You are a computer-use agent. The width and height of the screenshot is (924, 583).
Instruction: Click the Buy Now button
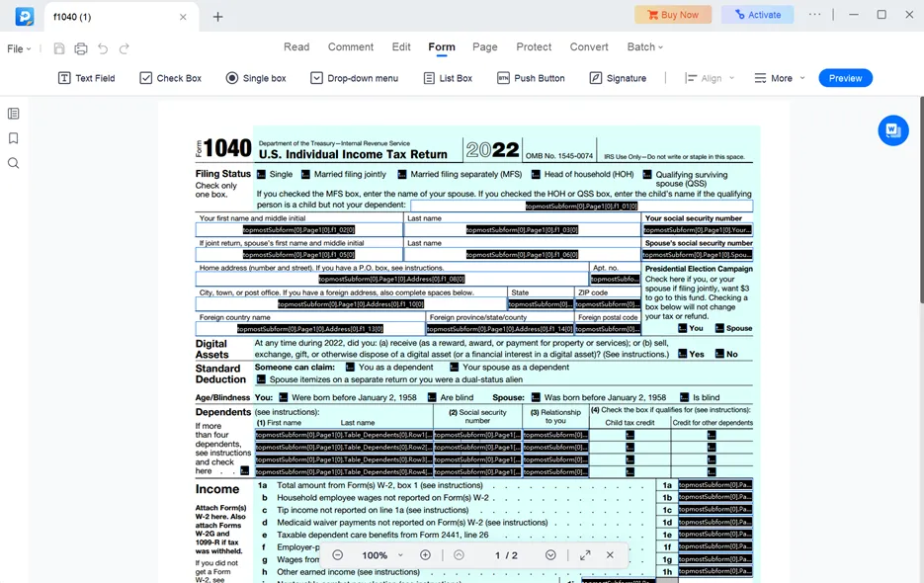673,14
